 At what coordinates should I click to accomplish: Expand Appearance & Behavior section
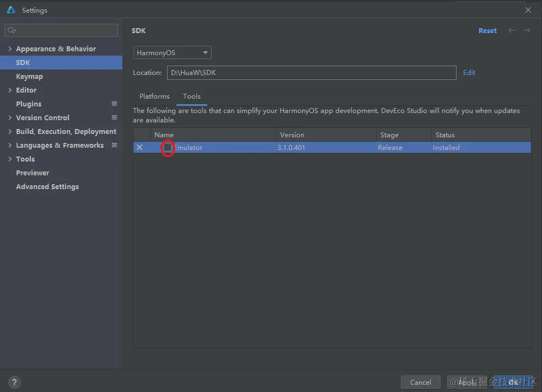click(x=10, y=49)
